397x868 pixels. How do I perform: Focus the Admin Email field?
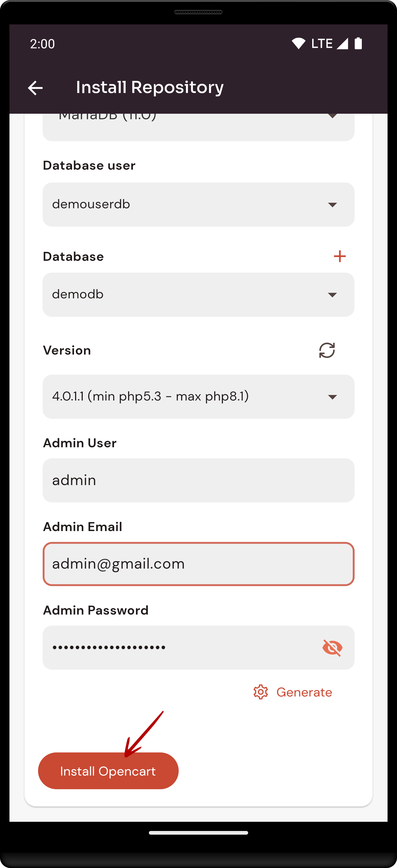(198, 564)
